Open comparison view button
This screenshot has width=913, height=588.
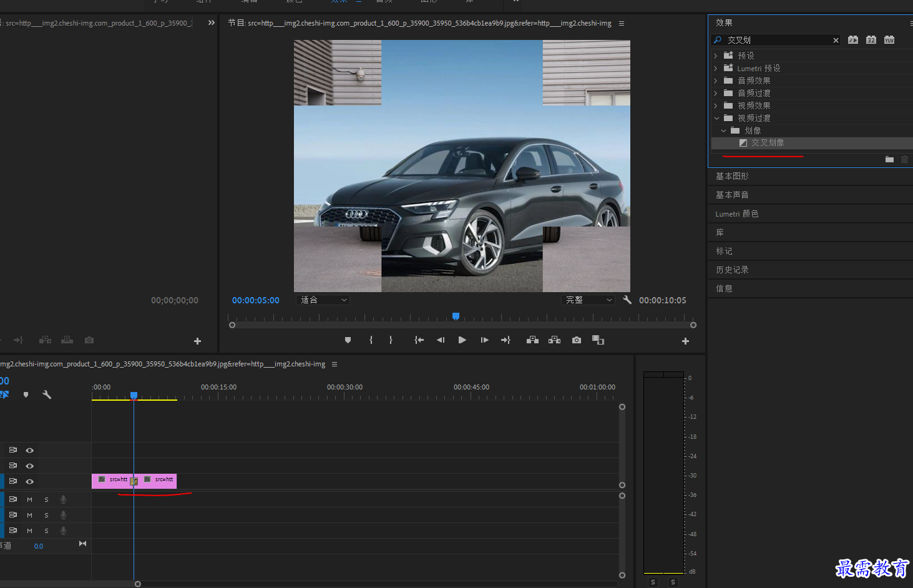[x=598, y=340]
